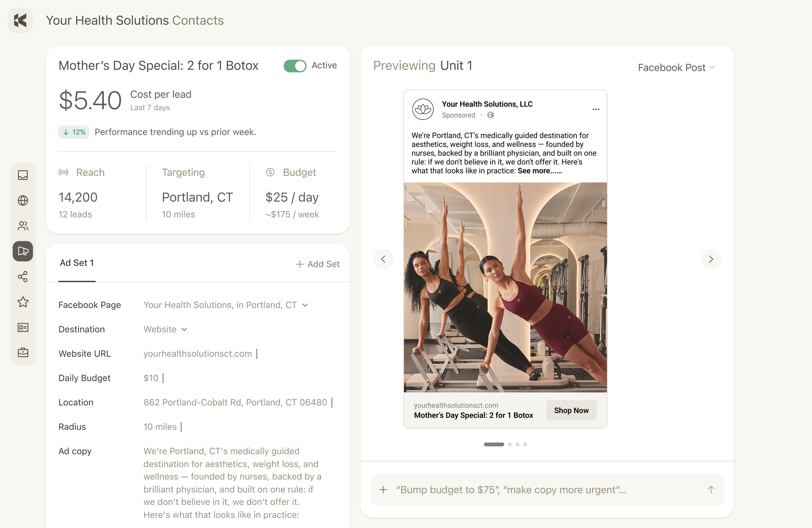Click the 12% trend badge

point(74,132)
